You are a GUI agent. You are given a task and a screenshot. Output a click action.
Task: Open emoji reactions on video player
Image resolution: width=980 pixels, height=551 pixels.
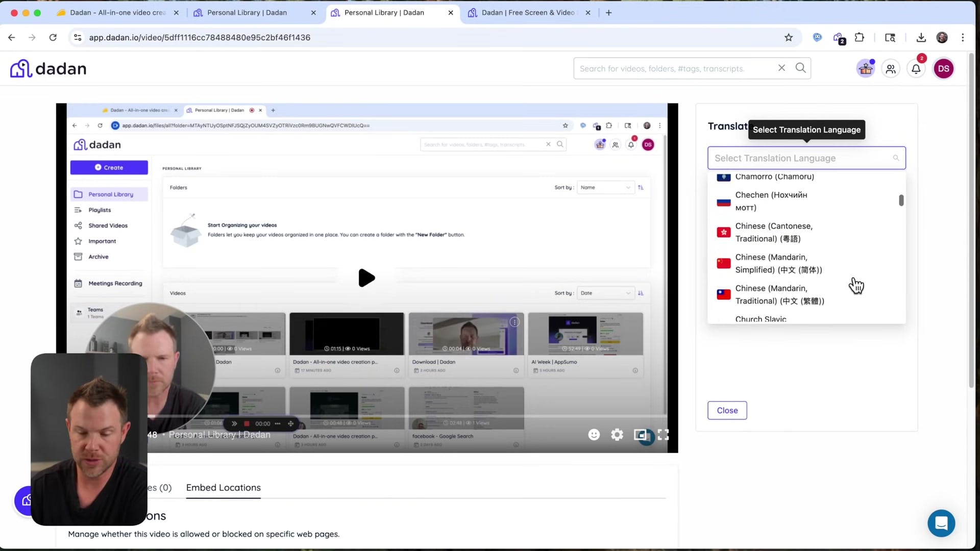(x=594, y=435)
